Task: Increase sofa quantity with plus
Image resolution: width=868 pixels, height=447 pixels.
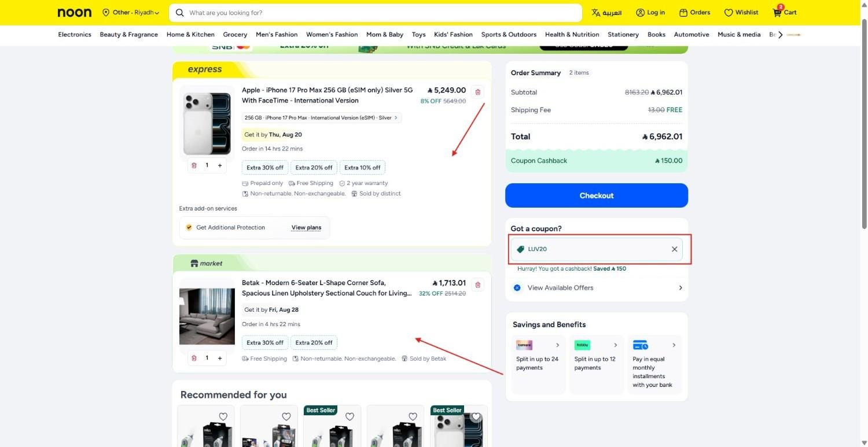Action: point(220,358)
